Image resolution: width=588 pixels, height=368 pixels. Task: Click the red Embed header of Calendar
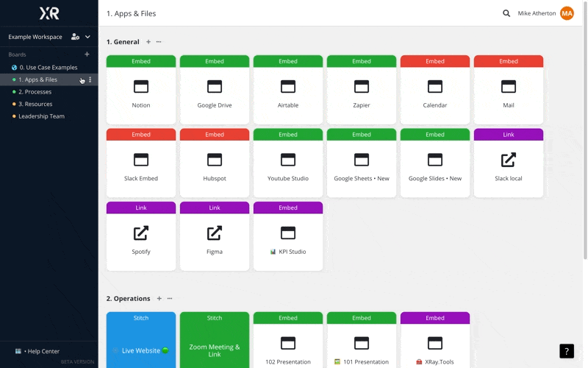435,61
